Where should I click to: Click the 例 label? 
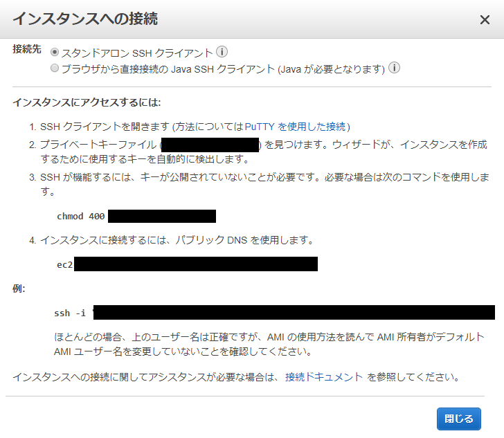[19, 288]
